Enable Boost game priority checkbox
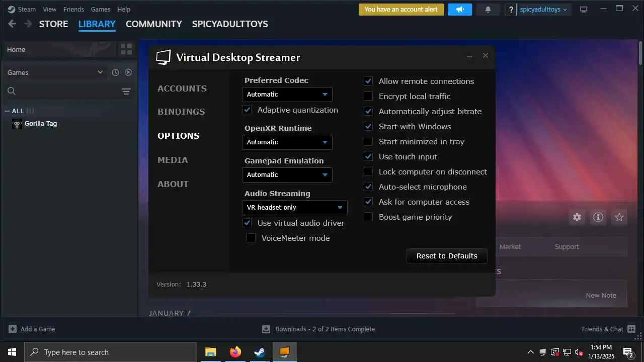The height and width of the screenshot is (362, 644). [368, 217]
